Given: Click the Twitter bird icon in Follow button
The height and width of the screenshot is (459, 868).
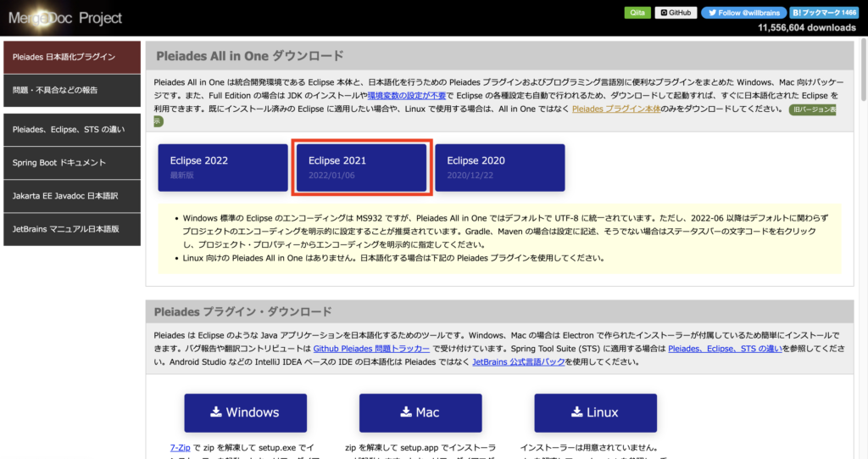Looking at the screenshot, I should (x=712, y=13).
